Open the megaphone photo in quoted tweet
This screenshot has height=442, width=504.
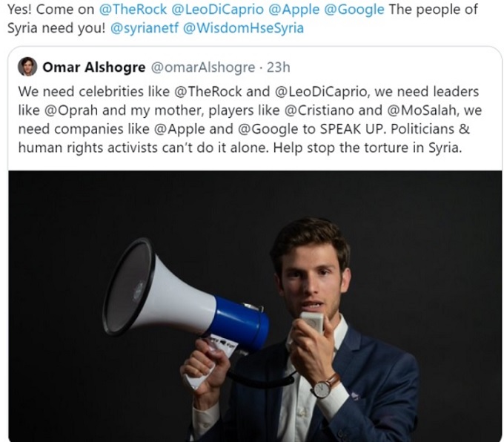click(255, 306)
